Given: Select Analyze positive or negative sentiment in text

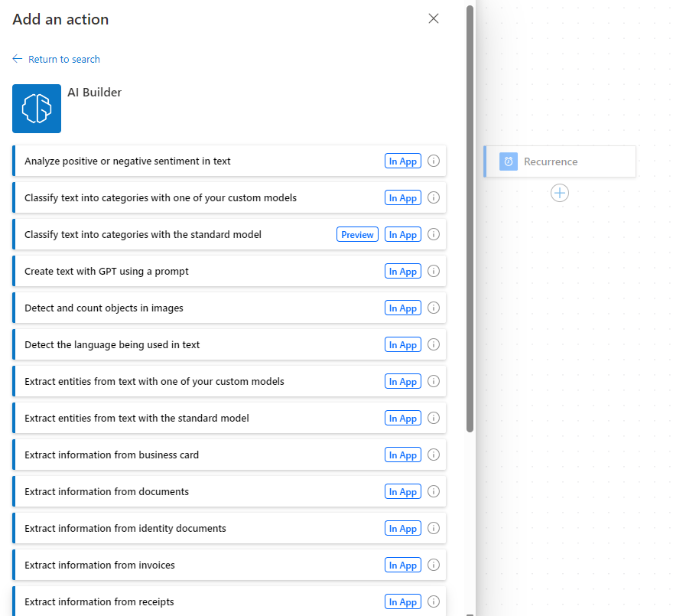Looking at the screenshot, I should coord(229,161).
